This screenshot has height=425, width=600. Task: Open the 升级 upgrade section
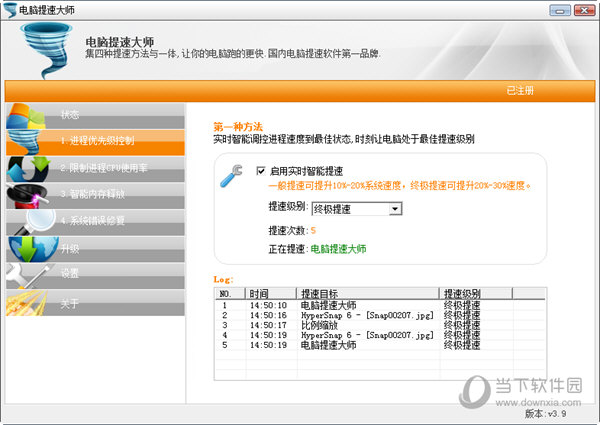point(95,249)
